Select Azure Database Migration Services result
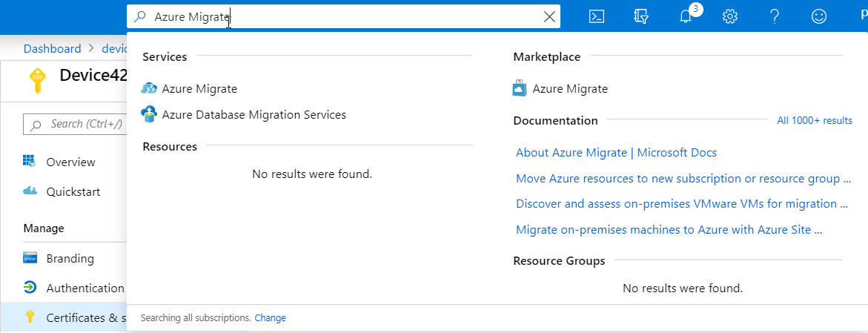868x333 pixels. pos(254,115)
